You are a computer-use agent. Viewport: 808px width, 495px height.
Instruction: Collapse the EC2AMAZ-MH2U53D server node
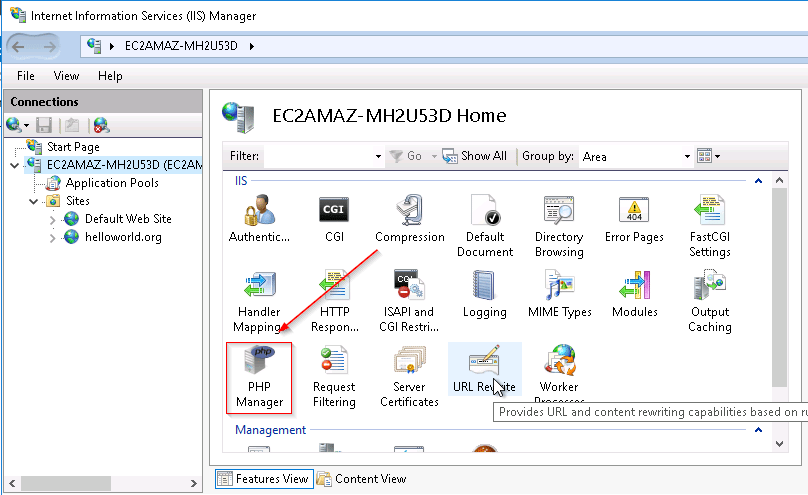(15, 165)
